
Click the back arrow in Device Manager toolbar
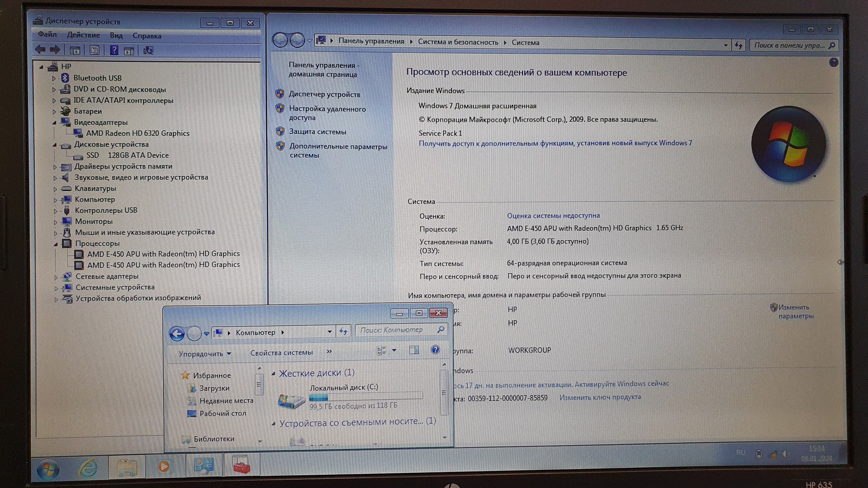pyautogui.click(x=40, y=50)
